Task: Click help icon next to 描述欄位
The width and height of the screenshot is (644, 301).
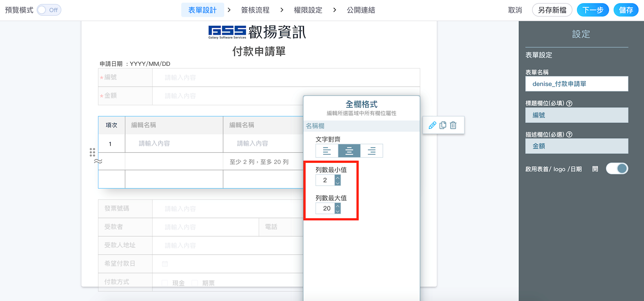Action: point(569,135)
